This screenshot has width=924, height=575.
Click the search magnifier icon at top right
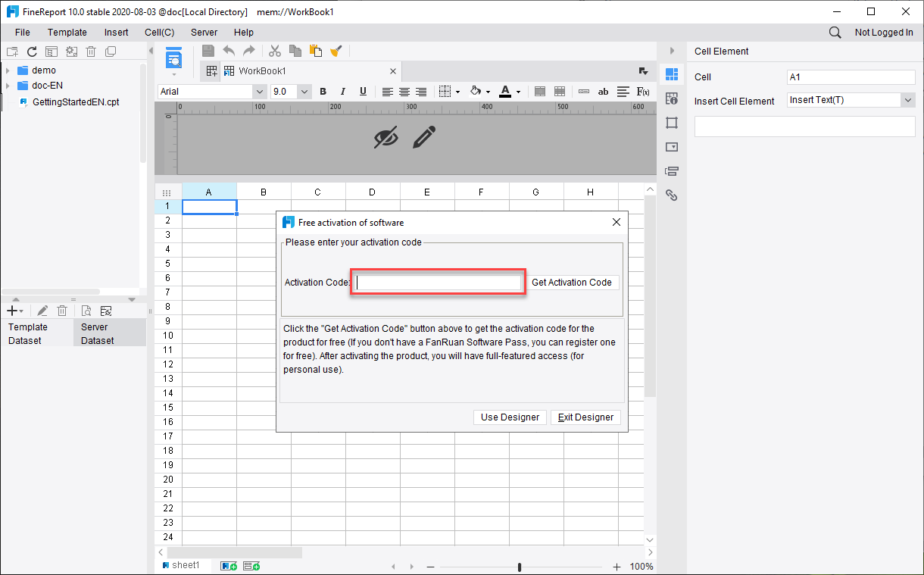[835, 33]
